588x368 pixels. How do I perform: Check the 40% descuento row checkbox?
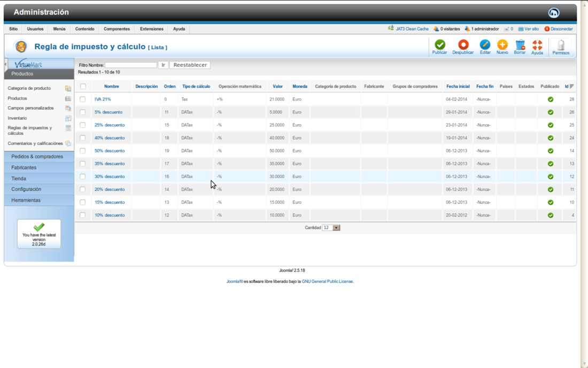click(83, 137)
